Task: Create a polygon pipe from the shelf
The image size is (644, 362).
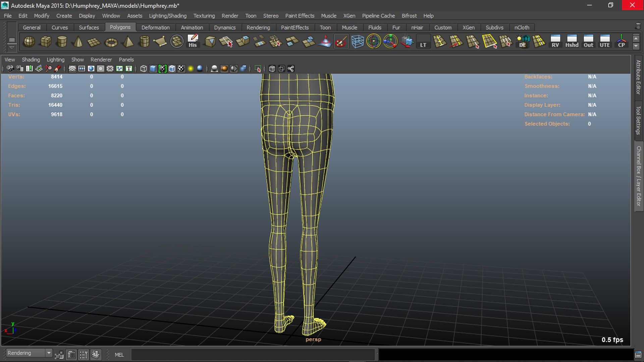Action: pyautogui.click(x=144, y=42)
